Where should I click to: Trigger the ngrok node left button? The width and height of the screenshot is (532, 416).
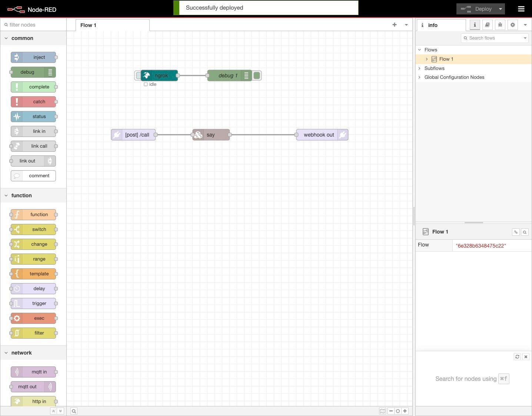[138, 76]
